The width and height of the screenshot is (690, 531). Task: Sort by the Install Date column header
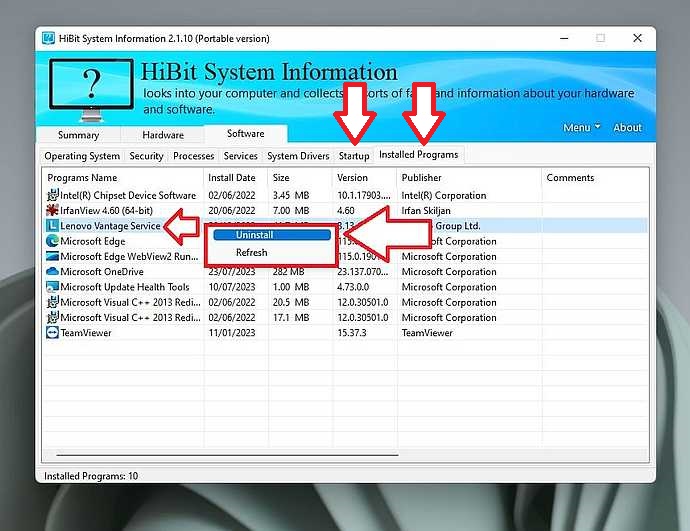[235, 178]
